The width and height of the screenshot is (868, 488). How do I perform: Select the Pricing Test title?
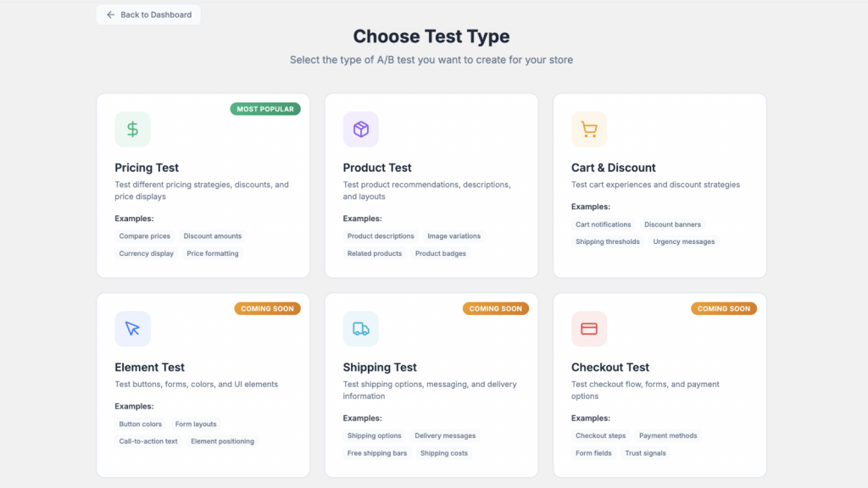coord(147,168)
